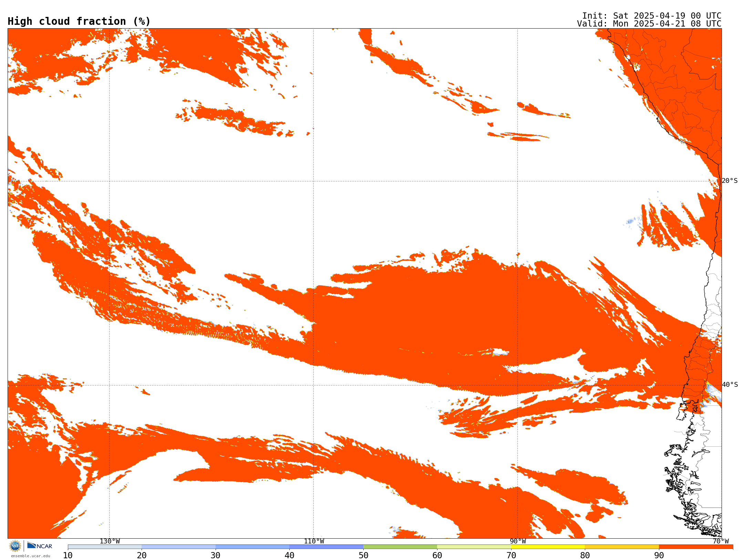
Task: Open the ensemble.ucar.edu link text
Action: point(30,556)
